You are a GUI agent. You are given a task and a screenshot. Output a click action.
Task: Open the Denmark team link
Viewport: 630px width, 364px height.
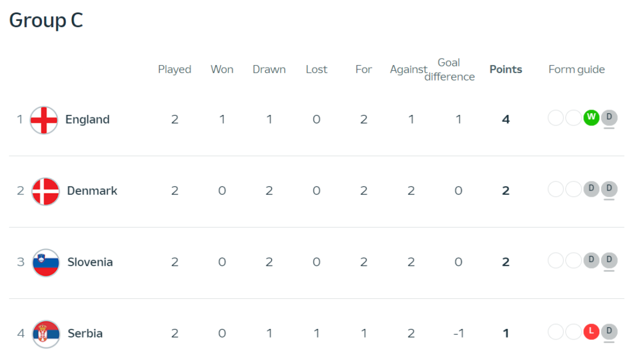[x=92, y=191]
